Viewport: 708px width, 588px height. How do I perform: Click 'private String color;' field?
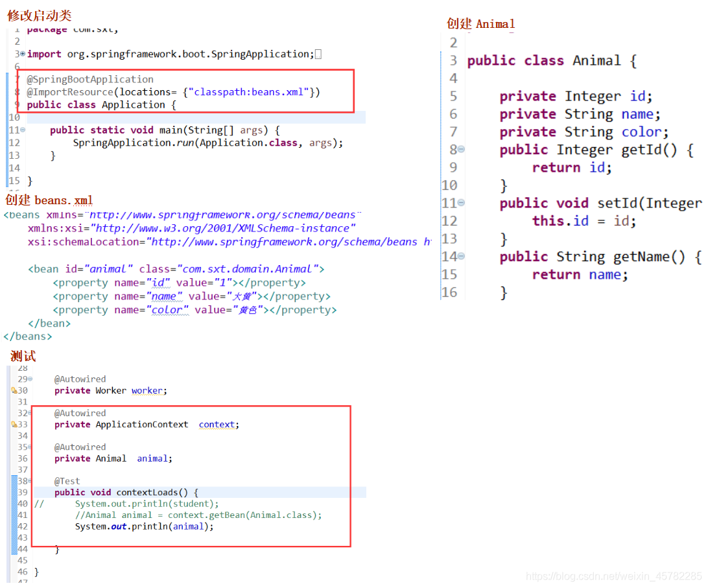[x=584, y=132]
